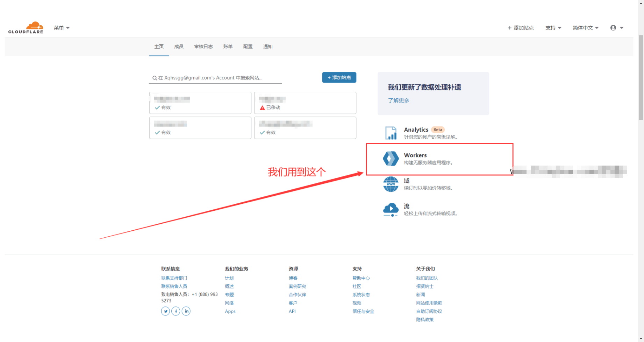
Task: Switch to the 主页 tab
Action: [x=159, y=47]
